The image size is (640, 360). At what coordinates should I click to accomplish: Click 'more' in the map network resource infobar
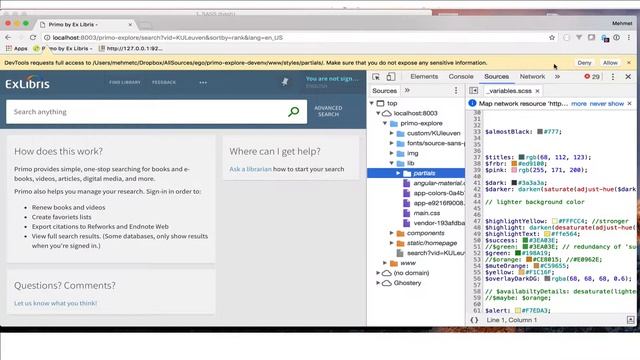[x=579, y=104]
